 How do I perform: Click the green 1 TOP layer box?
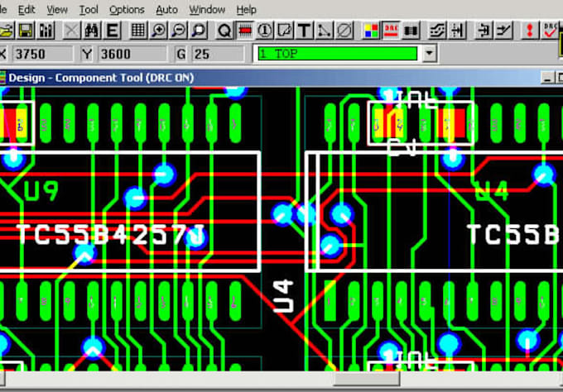click(x=338, y=54)
